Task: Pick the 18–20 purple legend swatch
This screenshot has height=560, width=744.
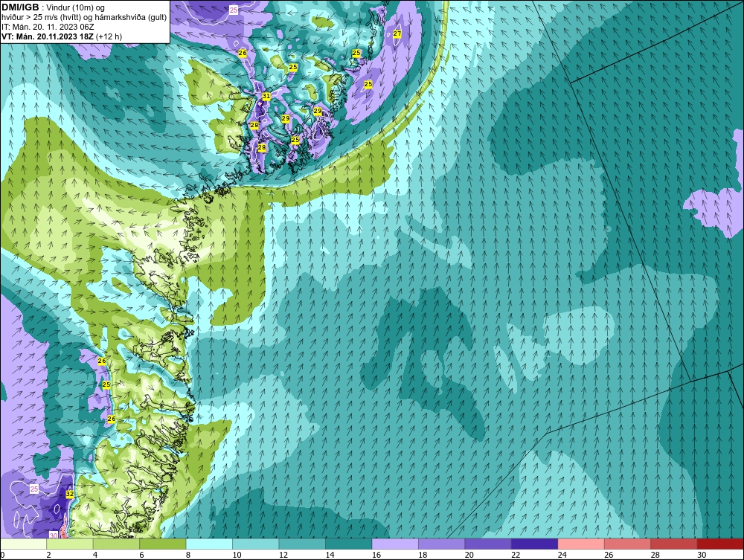Action: click(442, 544)
